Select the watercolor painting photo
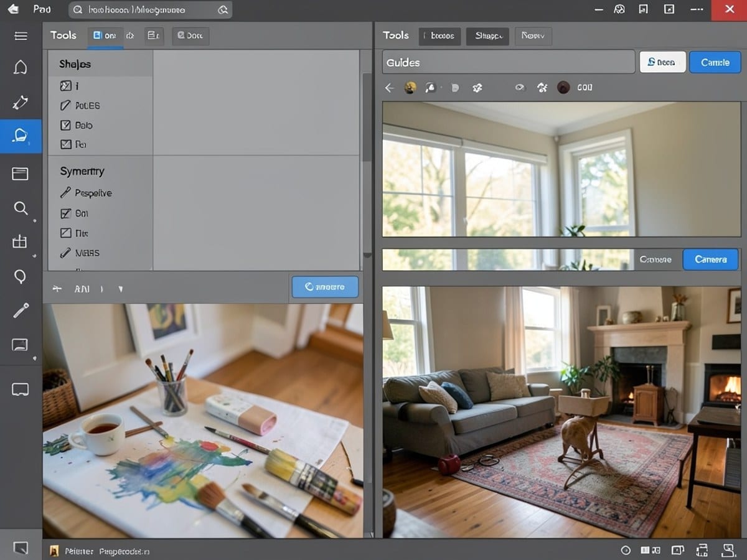 [x=203, y=421]
